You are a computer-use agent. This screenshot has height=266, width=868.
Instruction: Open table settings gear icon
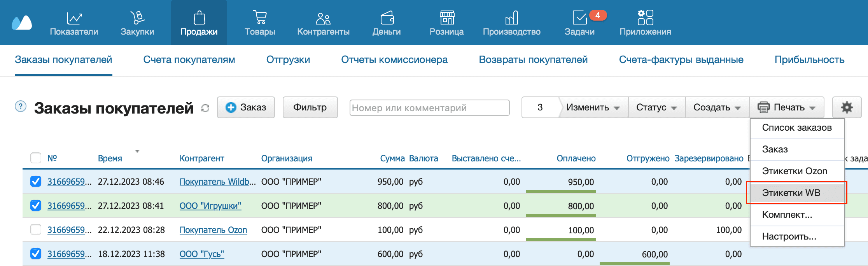tap(847, 107)
